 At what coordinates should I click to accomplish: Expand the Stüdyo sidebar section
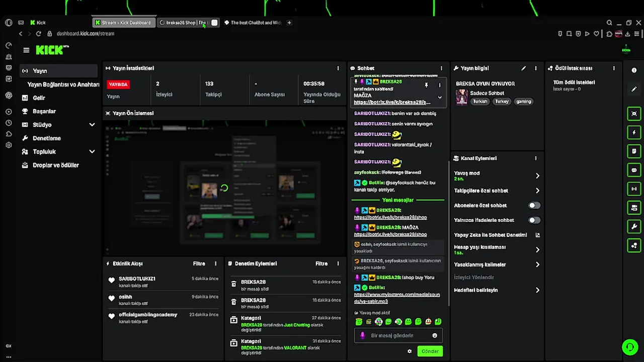(x=59, y=125)
